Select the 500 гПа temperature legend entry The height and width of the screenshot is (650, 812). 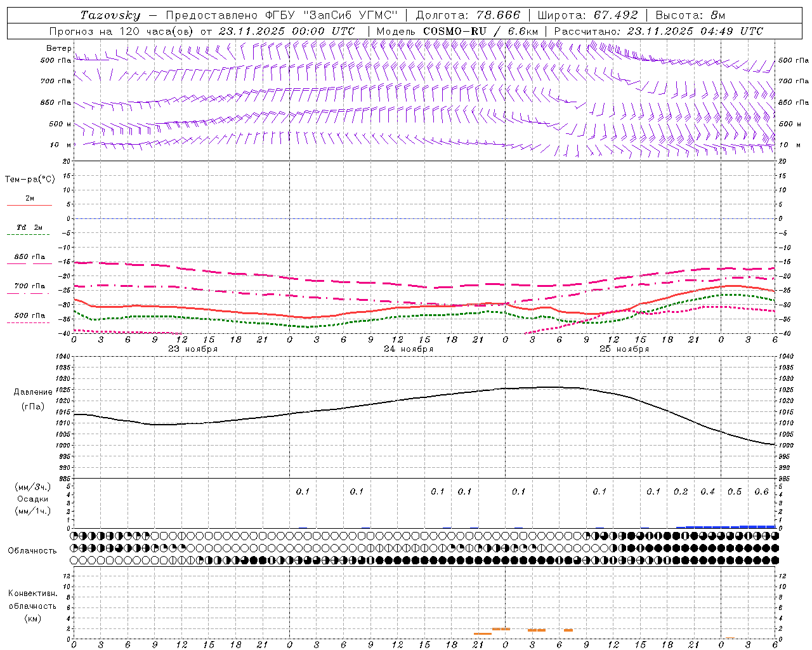pos(29,315)
